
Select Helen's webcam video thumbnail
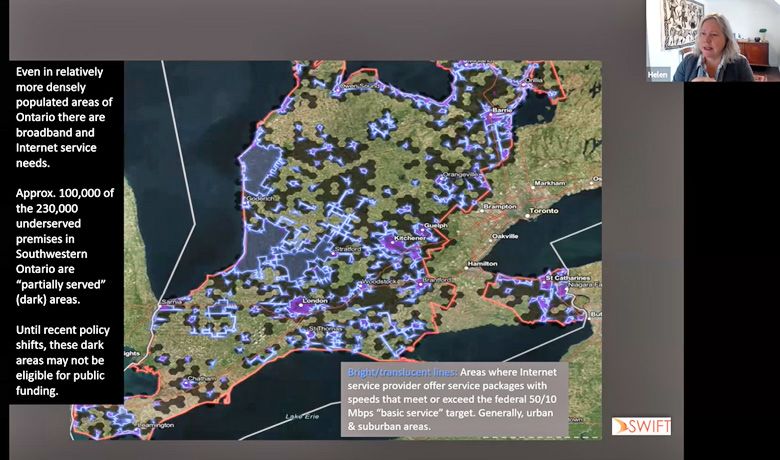713,41
